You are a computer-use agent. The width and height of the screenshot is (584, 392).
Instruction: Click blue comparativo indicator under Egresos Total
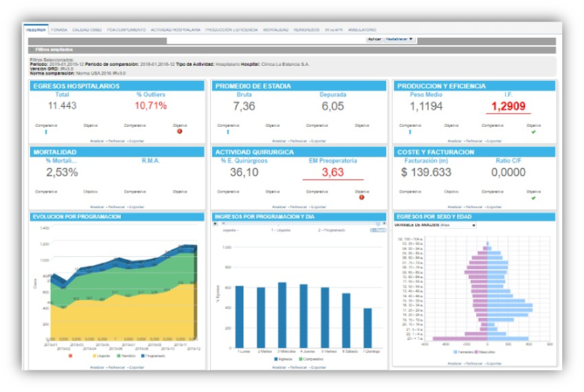(x=47, y=131)
